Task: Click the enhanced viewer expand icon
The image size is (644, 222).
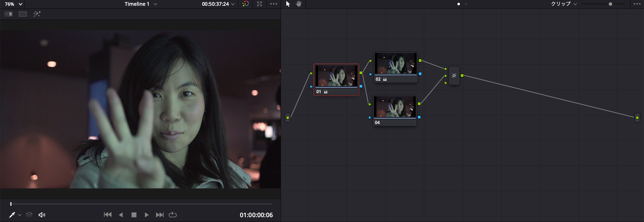Action: pos(260,4)
